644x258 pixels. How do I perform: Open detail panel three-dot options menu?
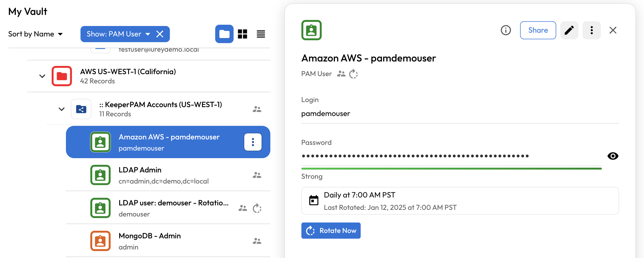(591, 30)
